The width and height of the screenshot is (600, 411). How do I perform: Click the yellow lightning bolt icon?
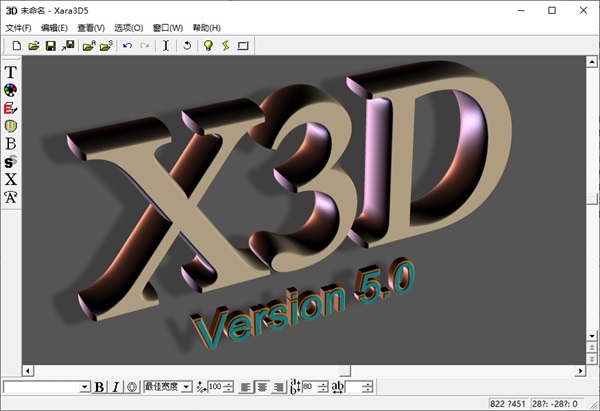tap(225, 46)
